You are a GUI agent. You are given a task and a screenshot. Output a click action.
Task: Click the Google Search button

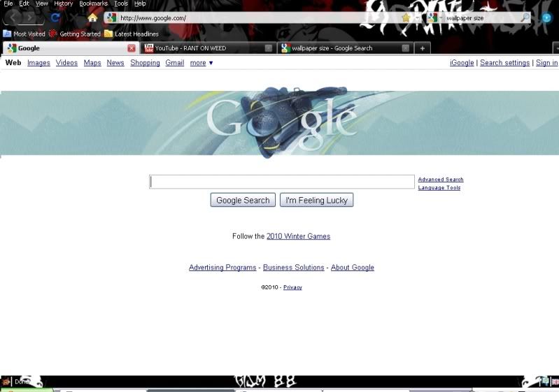[x=243, y=200]
